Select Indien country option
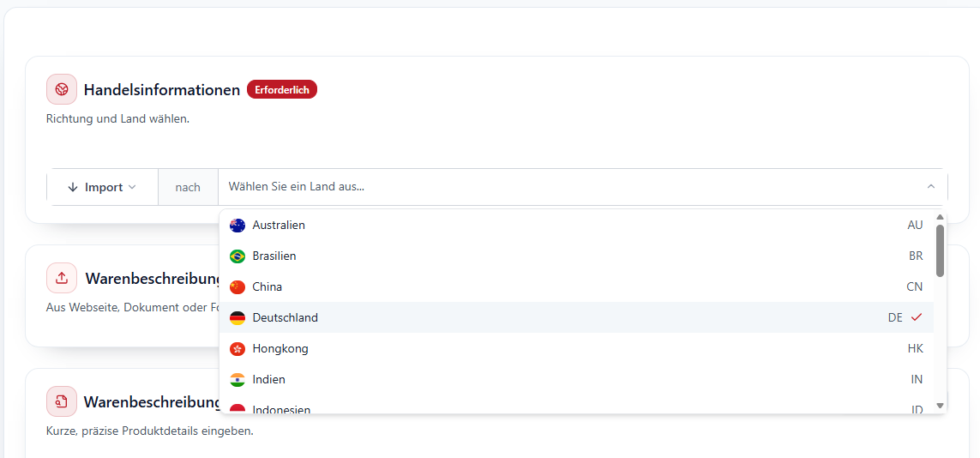The width and height of the screenshot is (980, 458). (x=269, y=380)
